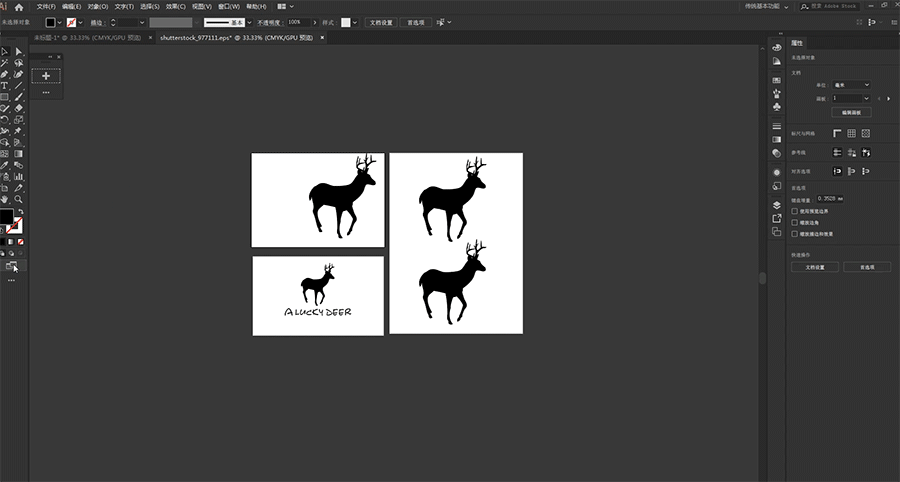Toggle the 缩放圆角 checkbox

pyautogui.click(x=795, y=222)
